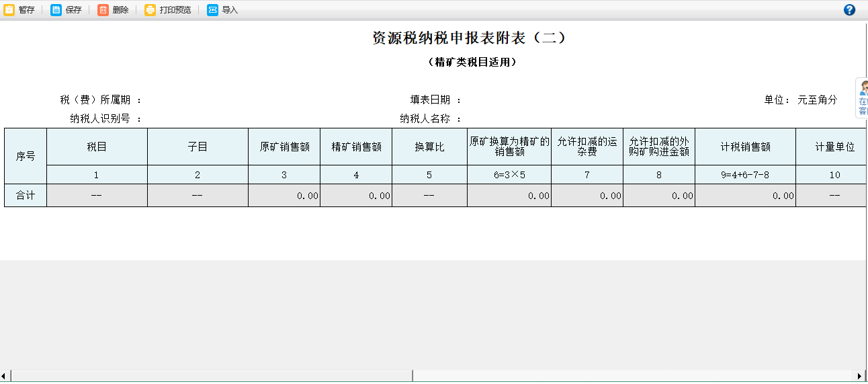The width and height of the screenshot is (868, 384).
Task: Open the online customer service widget
Action: (862, 98)
